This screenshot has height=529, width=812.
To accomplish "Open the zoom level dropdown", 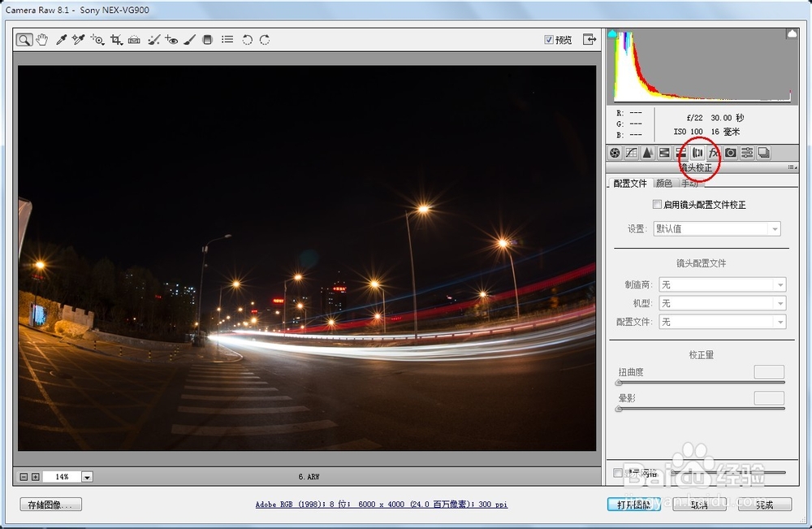I will (87, 476).
